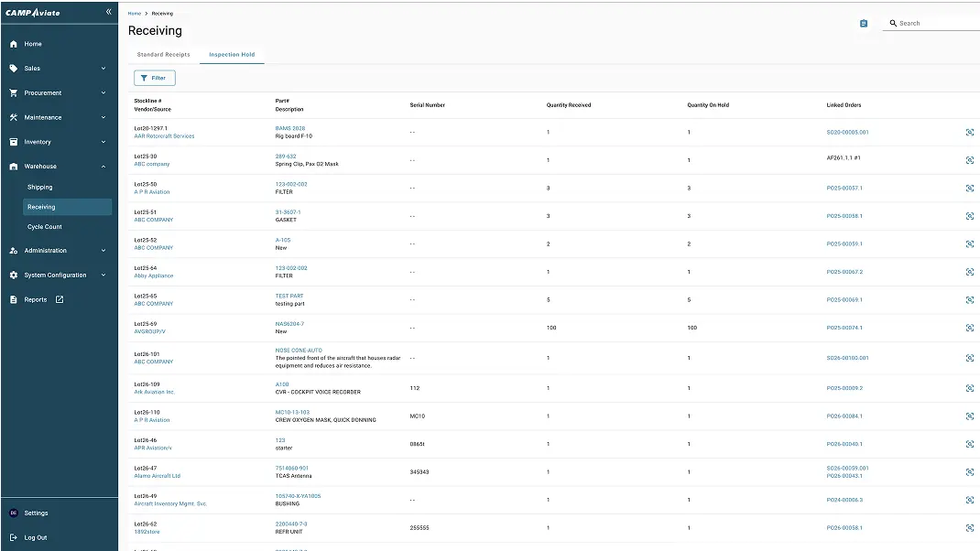Click the Warehouse building icon
This screenshot has width=980, height=551.
pos(14,167)
